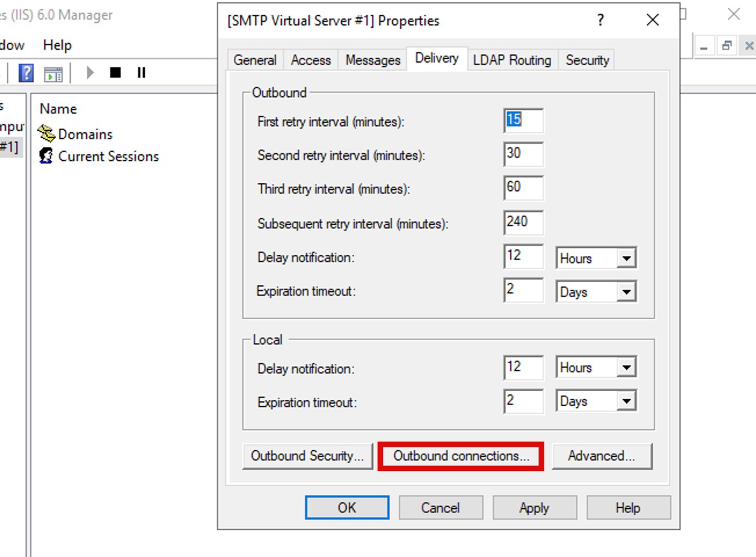Open the Help menu in IIS Manager
756x557 pixels.
click(x=57, y=45)
